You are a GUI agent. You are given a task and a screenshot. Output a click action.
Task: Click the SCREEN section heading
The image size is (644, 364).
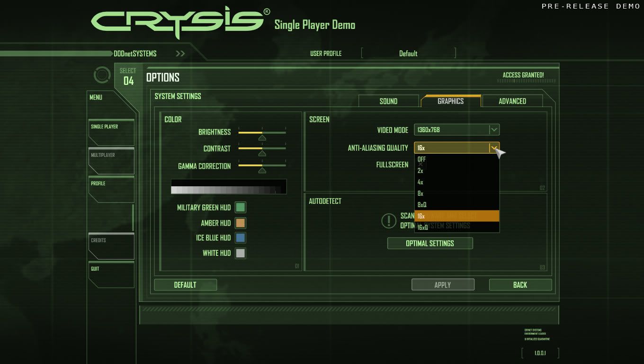319,119
